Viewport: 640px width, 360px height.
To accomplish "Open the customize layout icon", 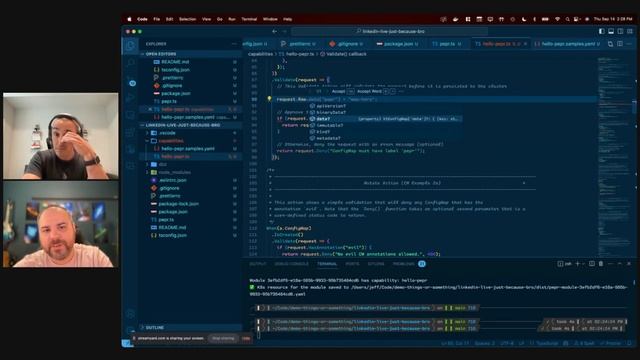I will (x=630, y=31).
